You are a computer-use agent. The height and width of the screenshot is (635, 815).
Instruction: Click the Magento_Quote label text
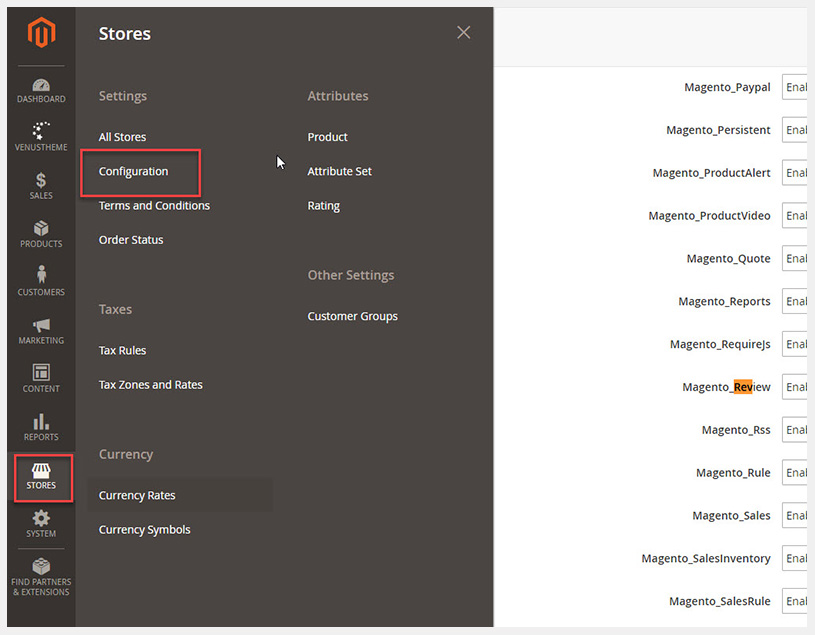[729, 259]
